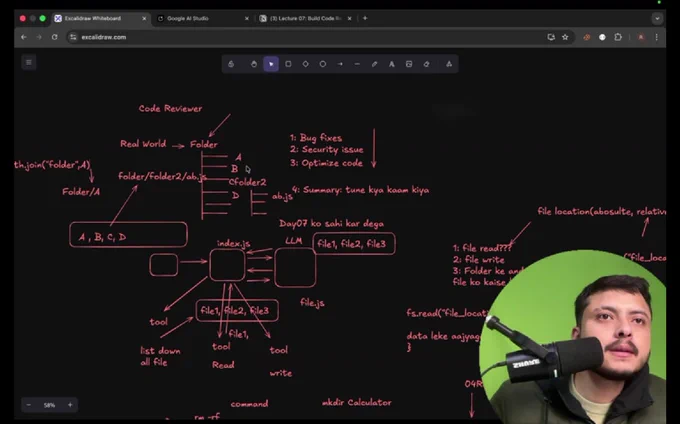Screen dimensions: 680x424
Task: Open the Extensions puzzle menu
Action: (618, 37)
